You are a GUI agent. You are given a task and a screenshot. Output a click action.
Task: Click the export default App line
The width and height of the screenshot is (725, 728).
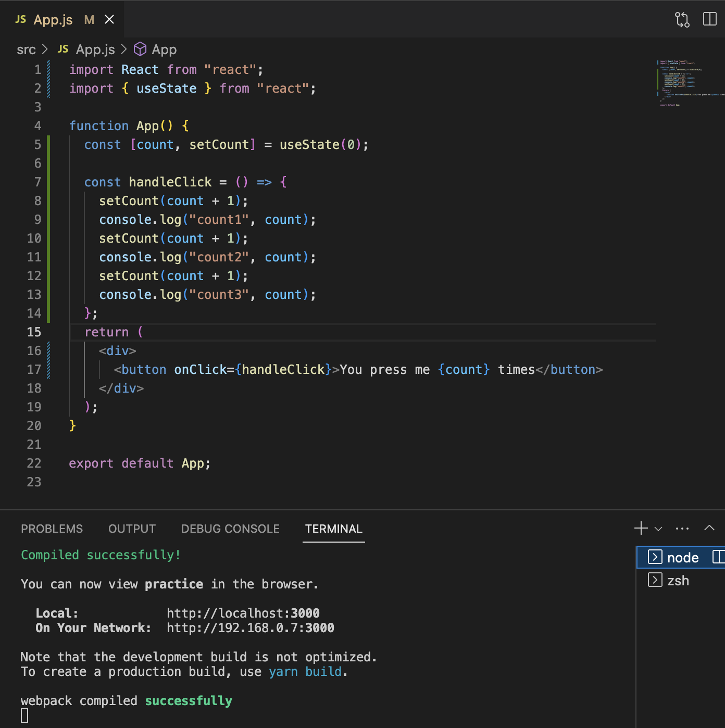point(140,463)
